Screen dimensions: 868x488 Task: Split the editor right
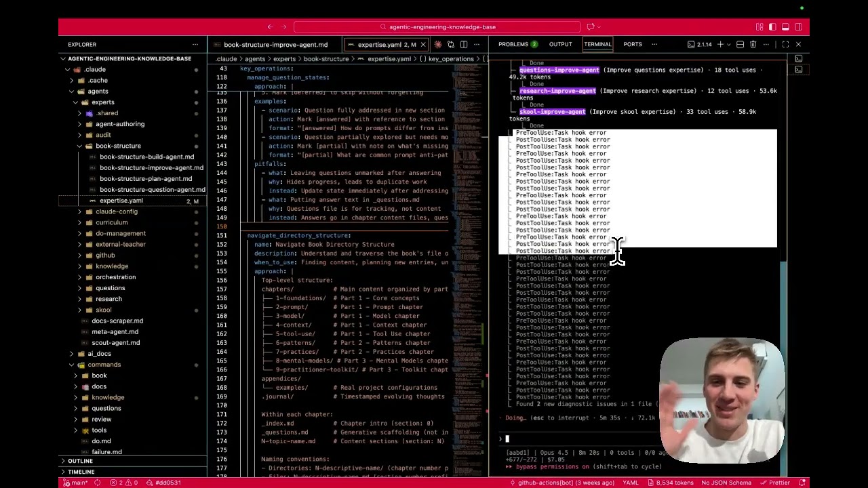(463, 45)
